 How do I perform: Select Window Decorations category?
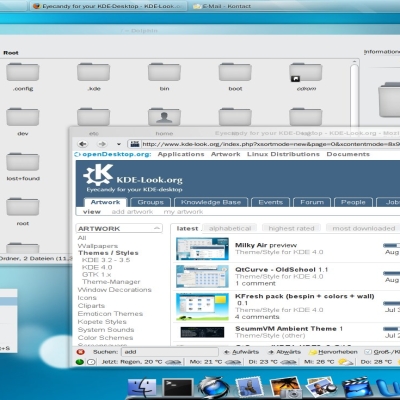(x=114, y=290)
